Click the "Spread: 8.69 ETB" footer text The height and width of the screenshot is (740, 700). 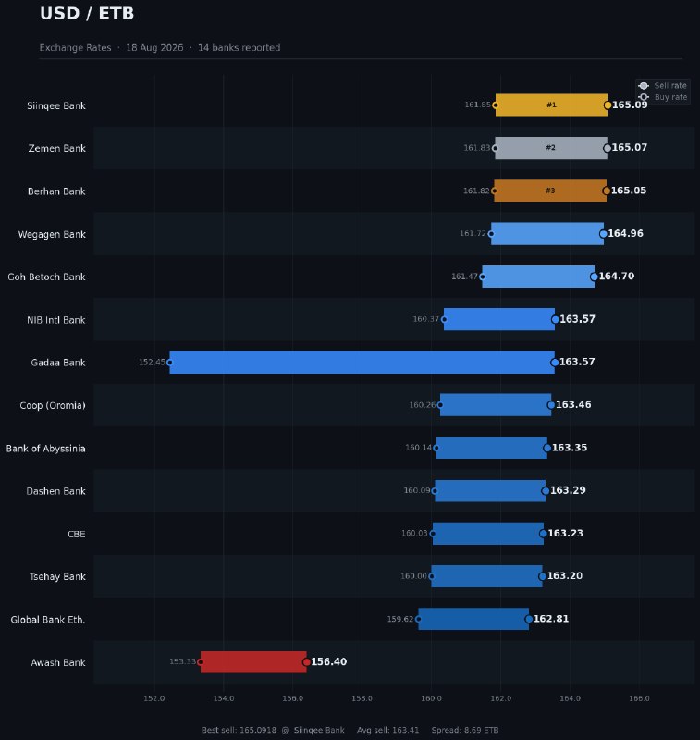pos(465,730)
